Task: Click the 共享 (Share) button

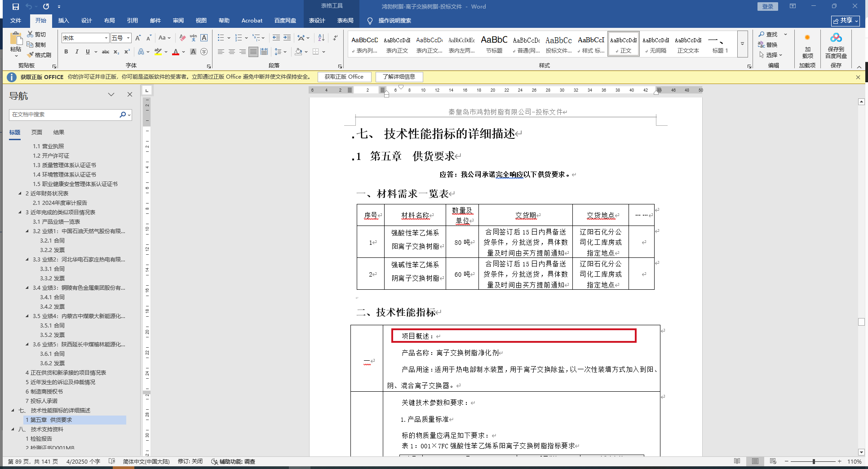Action: pyautogui.click(x=845, y=21)
